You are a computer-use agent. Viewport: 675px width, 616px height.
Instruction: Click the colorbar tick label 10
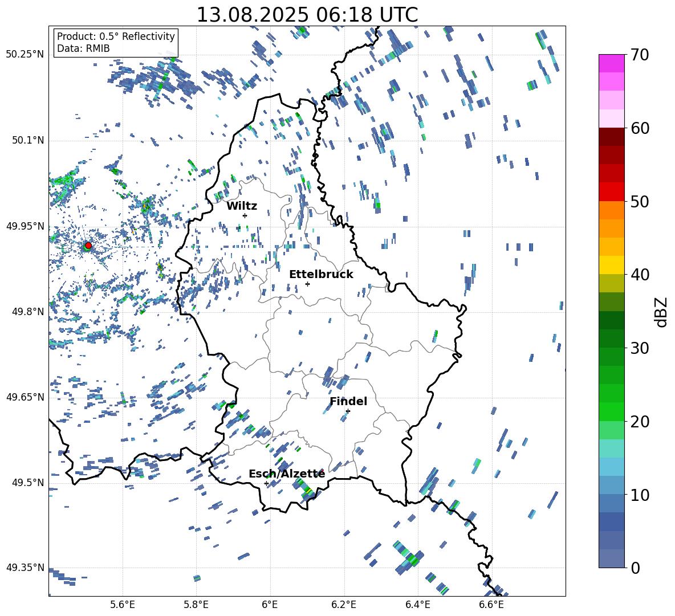tap(640, 495)
